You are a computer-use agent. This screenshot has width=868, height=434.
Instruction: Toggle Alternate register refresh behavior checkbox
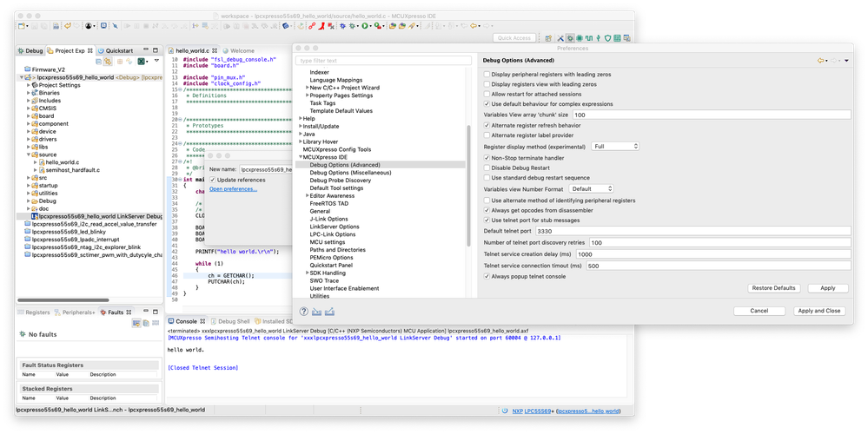(x=487, y=126)
